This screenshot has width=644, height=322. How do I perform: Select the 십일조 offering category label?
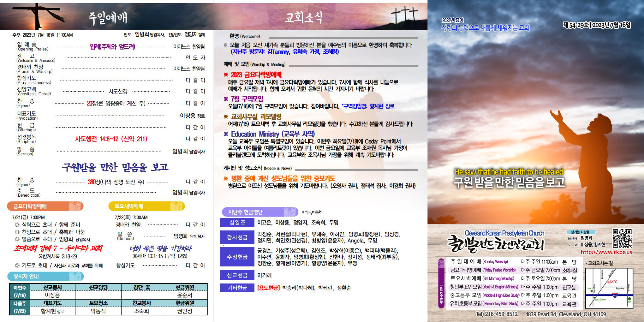pos(237,223)
